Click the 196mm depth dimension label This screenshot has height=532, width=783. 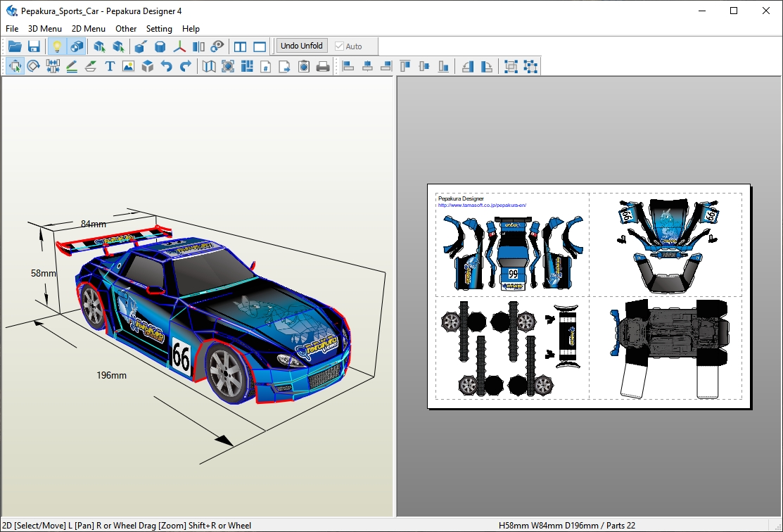coord(111,375)
